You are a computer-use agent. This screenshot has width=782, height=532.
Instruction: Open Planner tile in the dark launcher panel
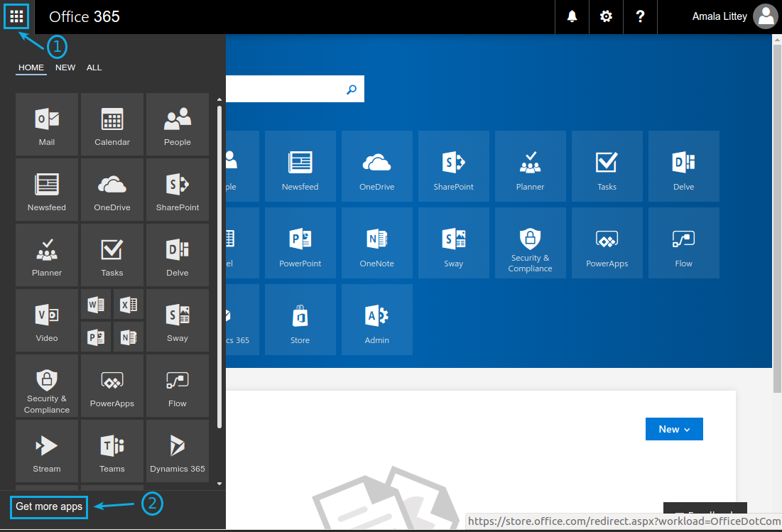pyautogui.click(x=47, y=255)
